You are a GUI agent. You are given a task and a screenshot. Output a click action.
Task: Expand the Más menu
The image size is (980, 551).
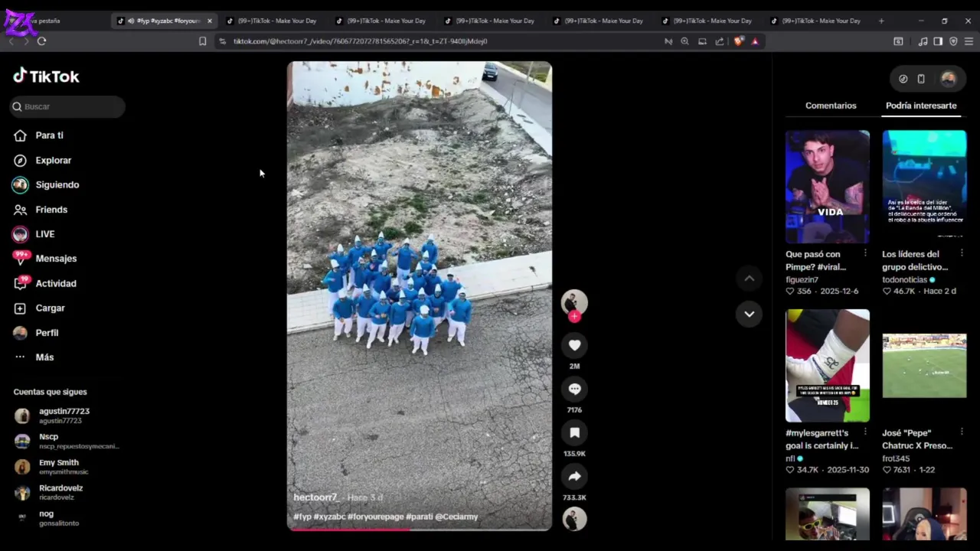(x=34, y=357)
